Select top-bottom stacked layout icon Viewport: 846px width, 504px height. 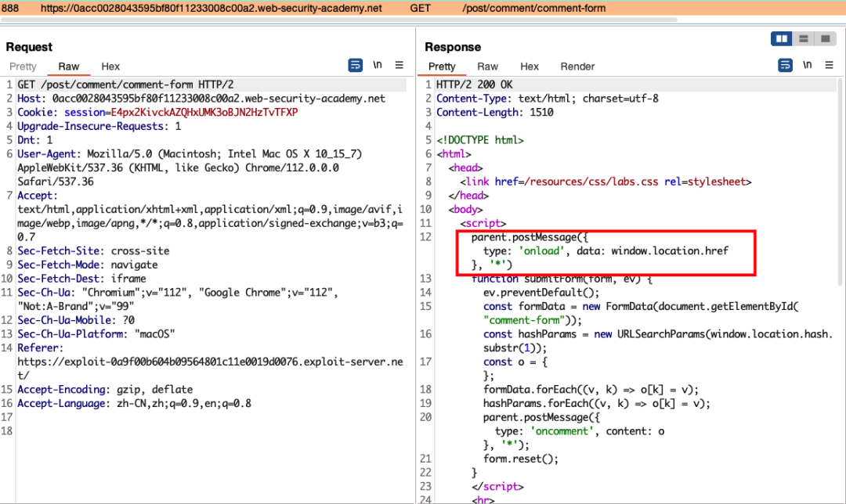tap(804, 39)
